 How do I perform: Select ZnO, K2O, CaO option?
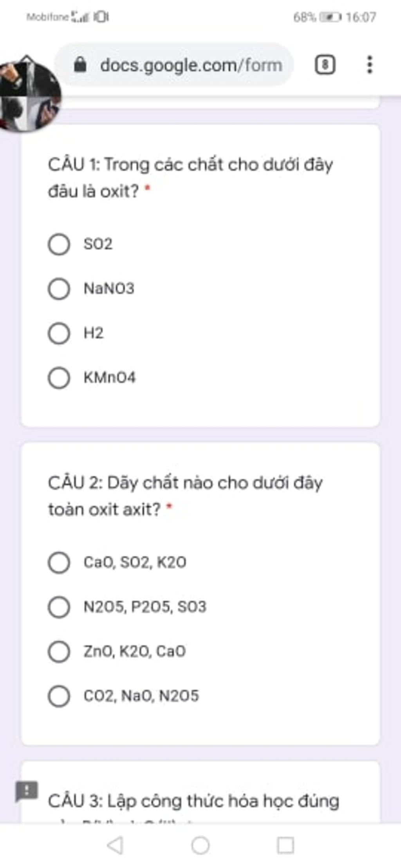pos(59,651)
